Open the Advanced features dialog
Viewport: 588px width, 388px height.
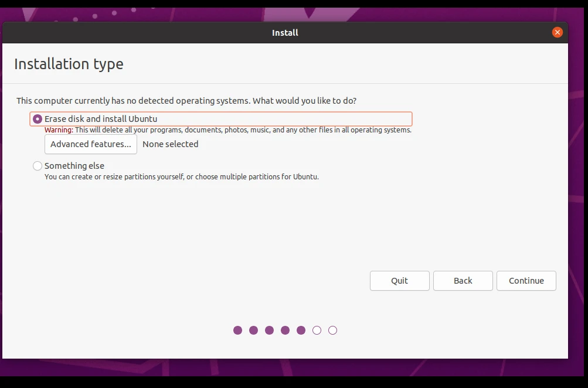(x=91, y=144)
